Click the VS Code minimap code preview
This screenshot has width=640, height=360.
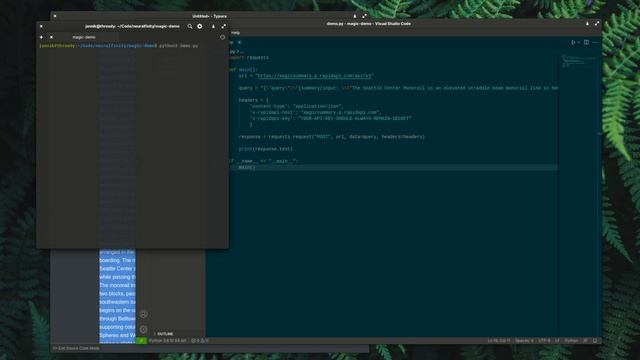pos(579,61)
